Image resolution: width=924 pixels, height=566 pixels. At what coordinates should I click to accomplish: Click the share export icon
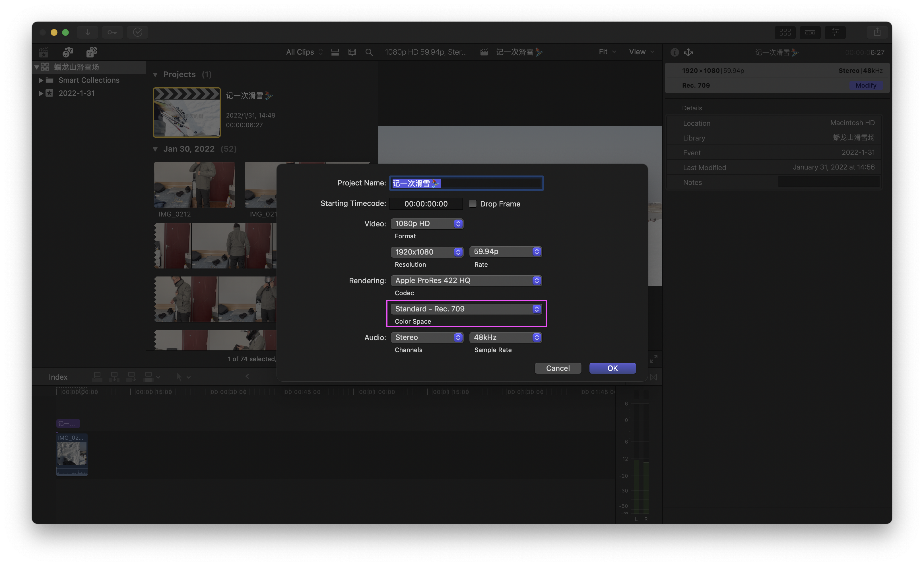(877, 32)
